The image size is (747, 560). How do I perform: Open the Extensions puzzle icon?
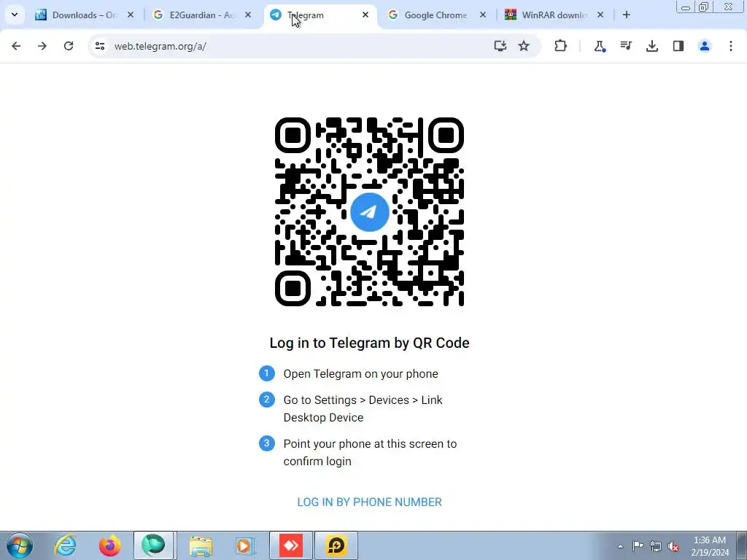coord(561,46)
